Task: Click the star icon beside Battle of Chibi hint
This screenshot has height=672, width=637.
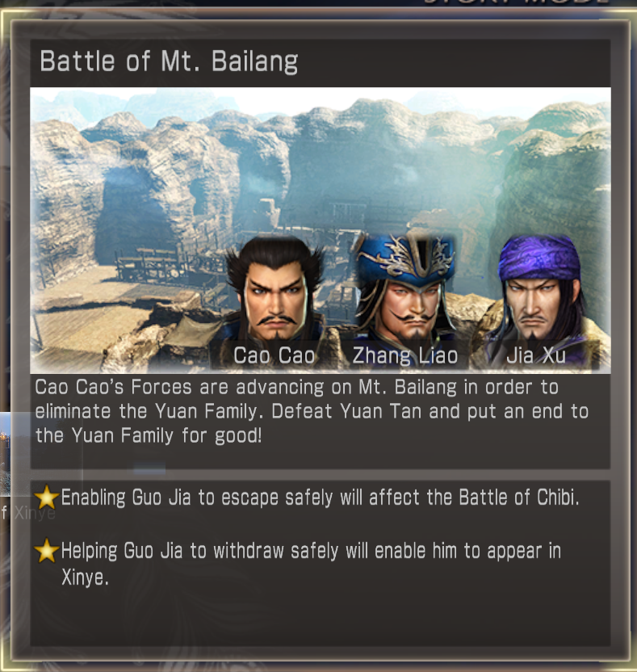Action: [46, 498]
